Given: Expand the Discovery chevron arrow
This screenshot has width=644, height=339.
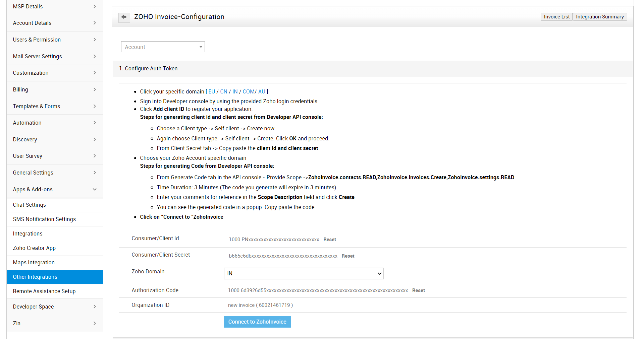Looking at the screenshot, I should [x=95, y=139].
